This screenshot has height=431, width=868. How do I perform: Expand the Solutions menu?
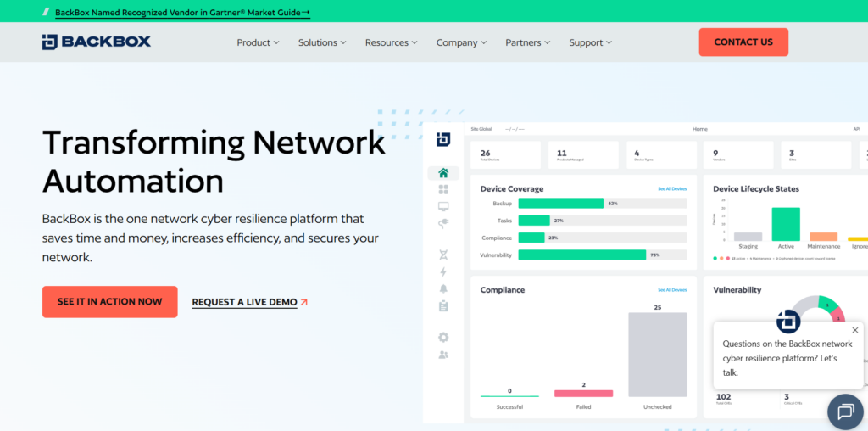click(322, 42)
